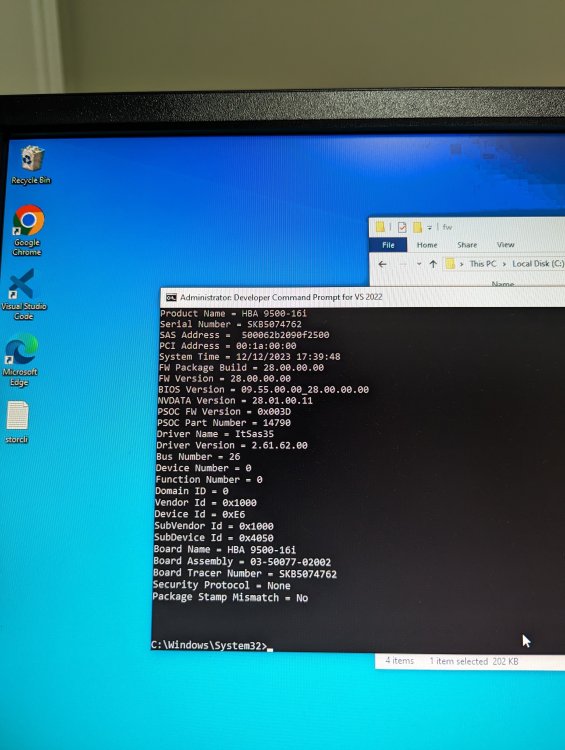565x750 pixels.
Task: Click the 'Board Name = HBA 9500-16i' line
Action: point(224,550)
